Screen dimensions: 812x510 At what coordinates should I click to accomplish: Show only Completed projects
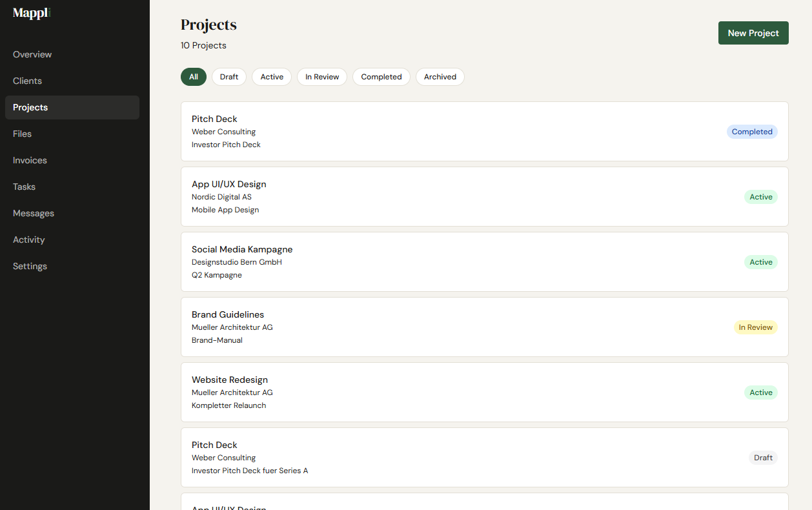tap(381, 76)
